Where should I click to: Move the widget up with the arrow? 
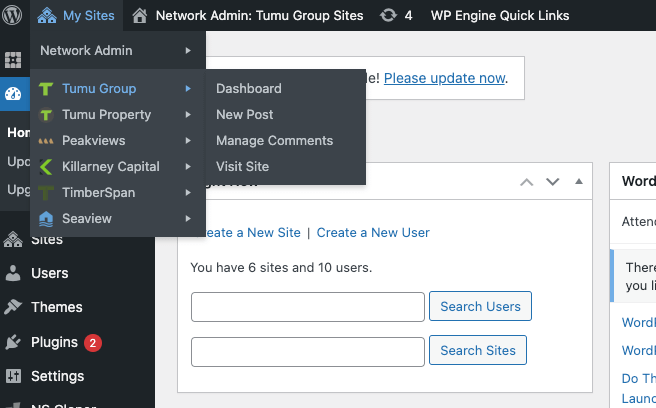526,182
